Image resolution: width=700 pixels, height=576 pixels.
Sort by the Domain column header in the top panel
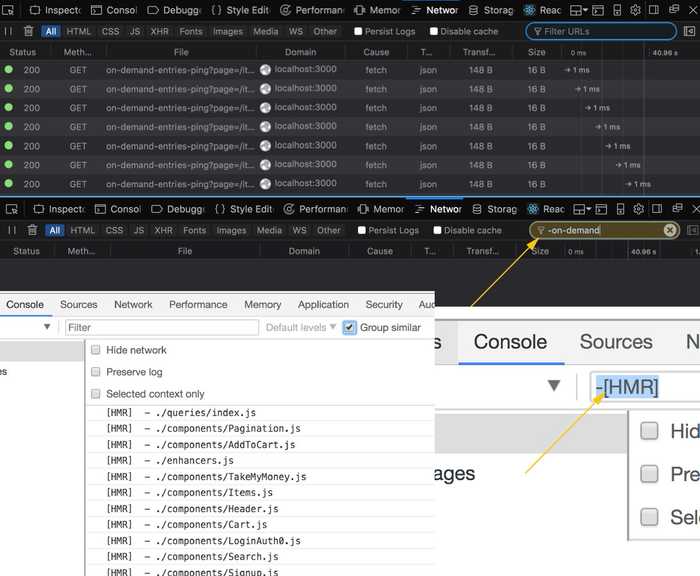[300, 52]
